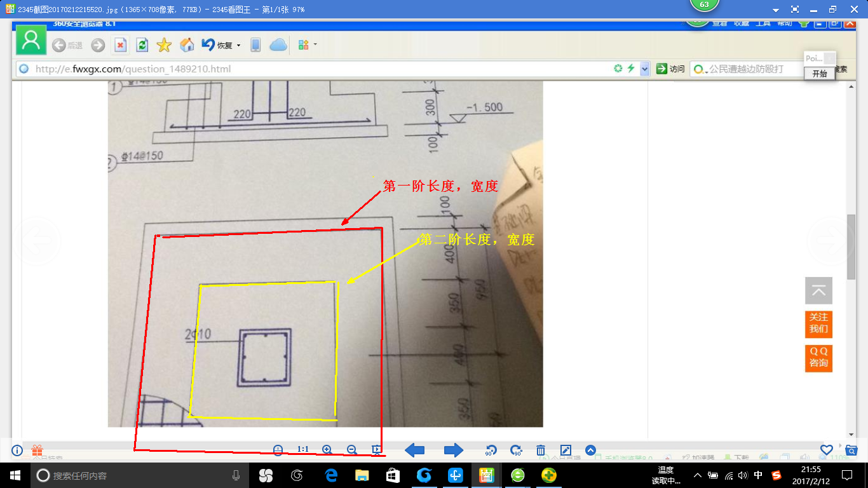Open the address bar history dropdown
868x488 pixels.
tap(645, 69)
